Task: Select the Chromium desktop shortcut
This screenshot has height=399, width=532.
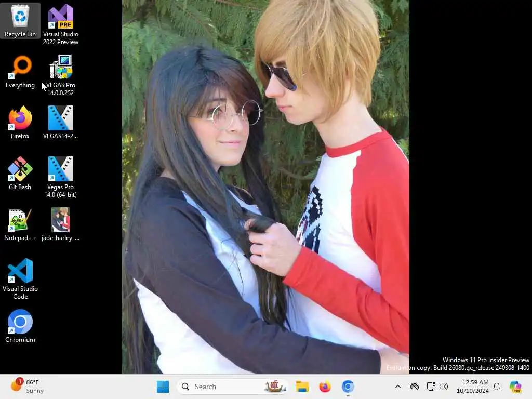Action: (20, 326)
